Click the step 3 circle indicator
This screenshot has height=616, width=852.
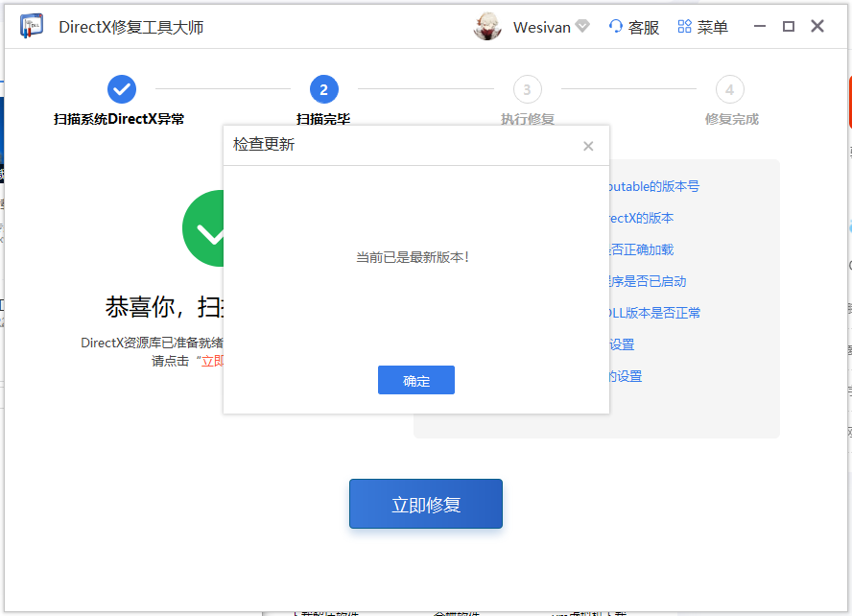[x=527, y=89]
